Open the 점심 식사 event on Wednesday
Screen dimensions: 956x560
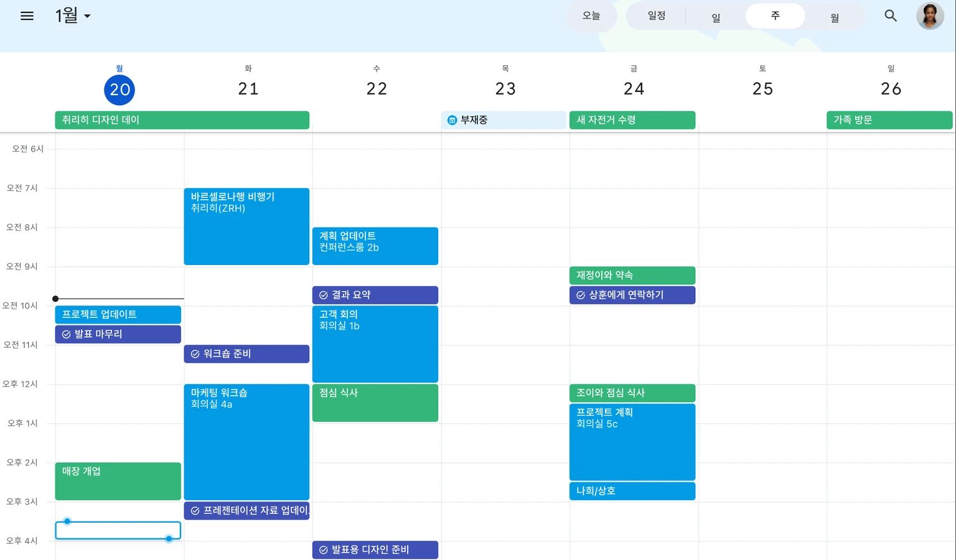pos(375,403)
